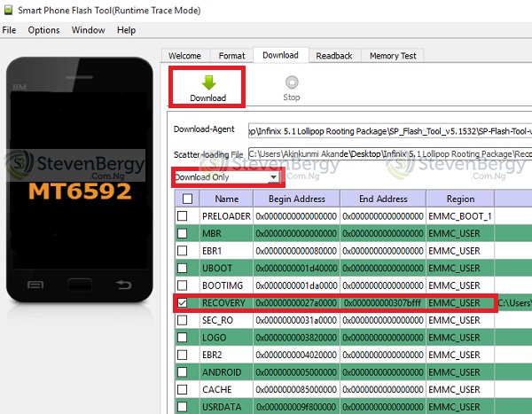Image resolution: width=532 pixels, height=414 pixels.
Task: Select the CACHE name cell
Action: [226, 389]
